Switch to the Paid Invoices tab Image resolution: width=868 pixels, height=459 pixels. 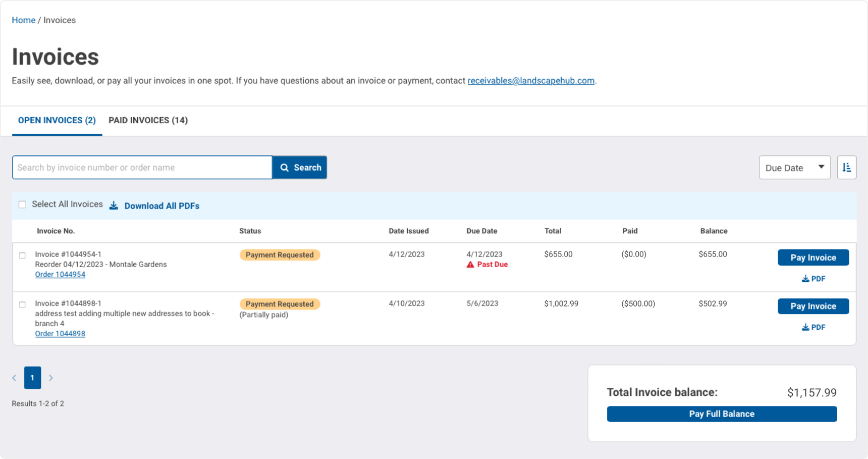coord(148,120)
